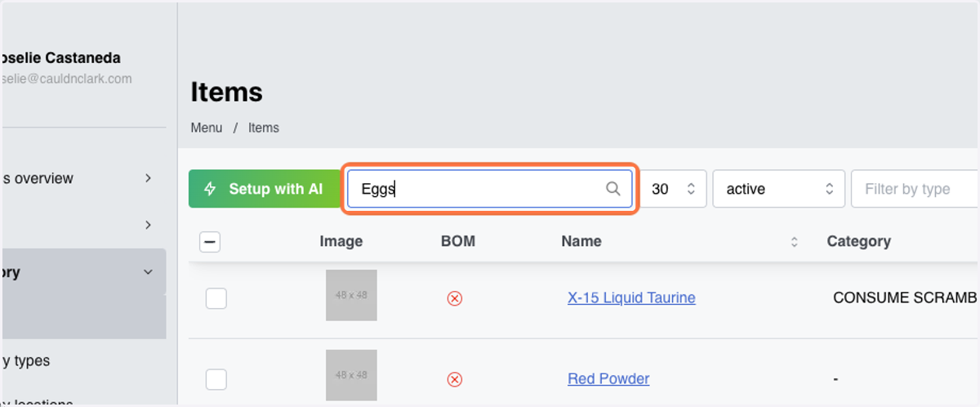Open the active status dropdown
Screen dimensions: 980x407
point(779,189)
